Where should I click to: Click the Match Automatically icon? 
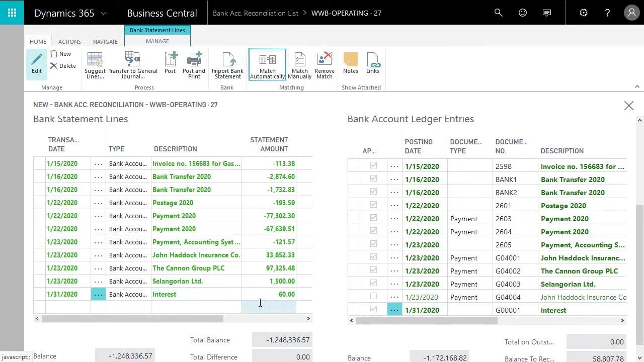267,65
